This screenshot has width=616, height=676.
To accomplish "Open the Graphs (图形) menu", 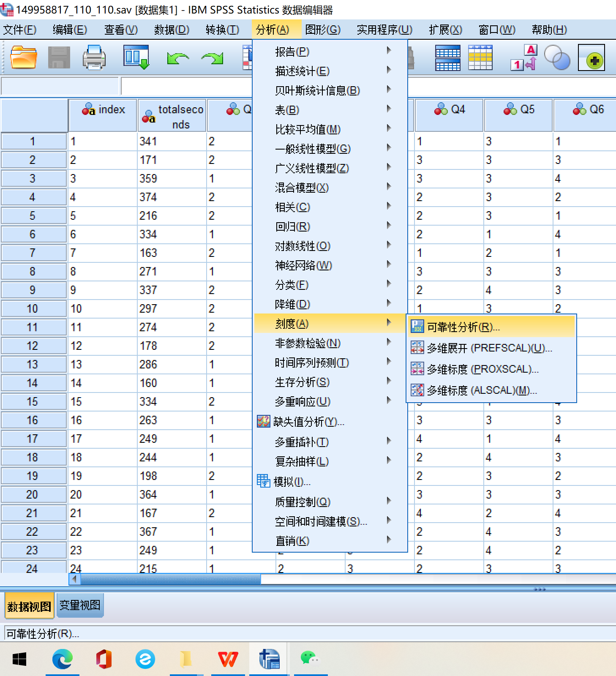I will coord(323,30).
